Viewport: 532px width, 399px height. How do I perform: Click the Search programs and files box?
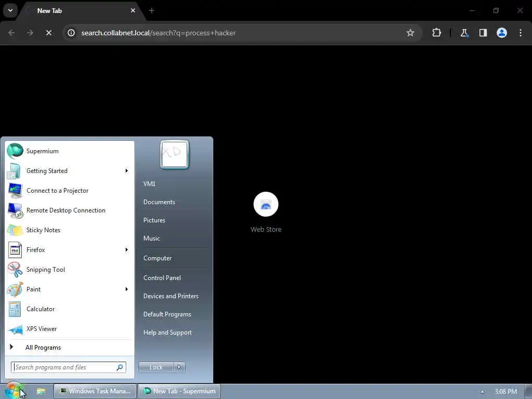69,367
